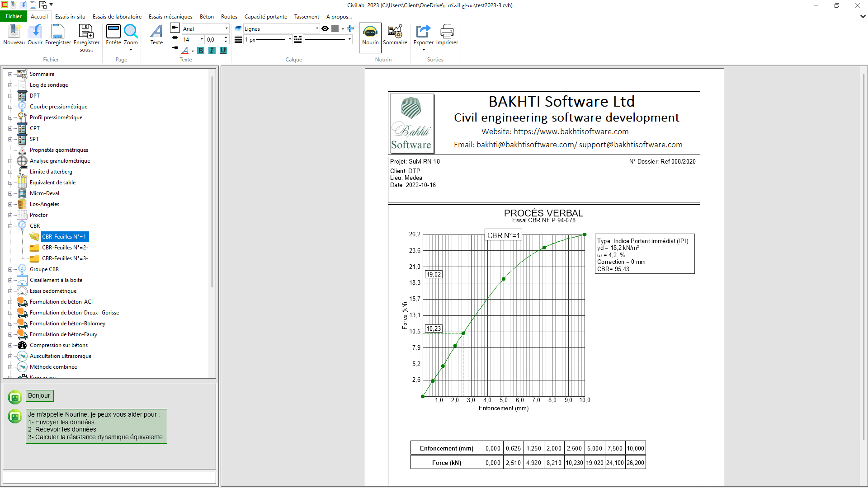Image resolution: width=868 pixels, height=488 pixels.
Task: Open the Exporter dropdown arrow
Action: point(424,50)
